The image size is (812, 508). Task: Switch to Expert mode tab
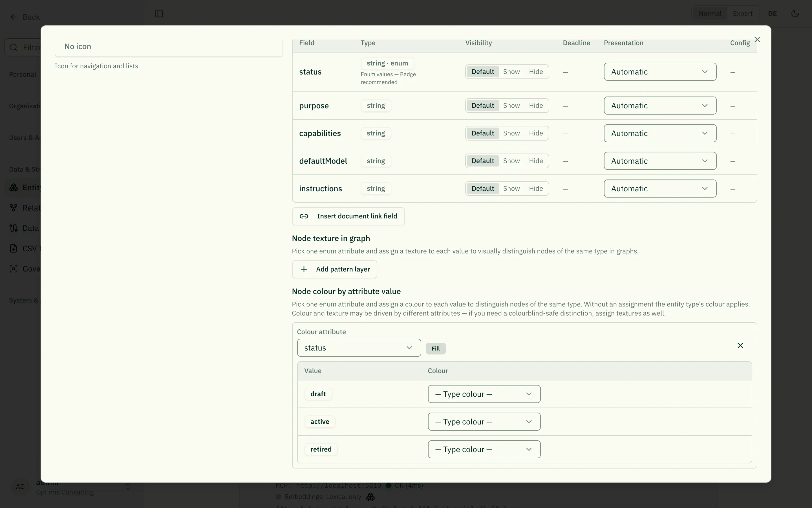tap(742, 14)
